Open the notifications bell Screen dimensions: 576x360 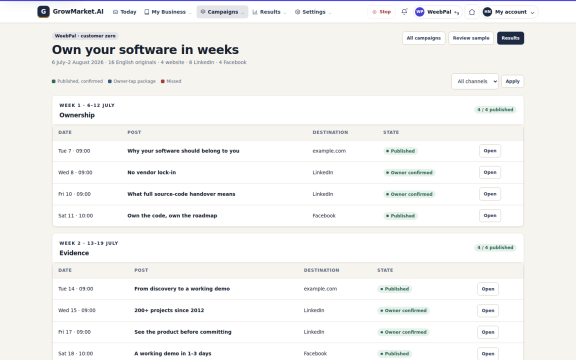click(404, 12)
